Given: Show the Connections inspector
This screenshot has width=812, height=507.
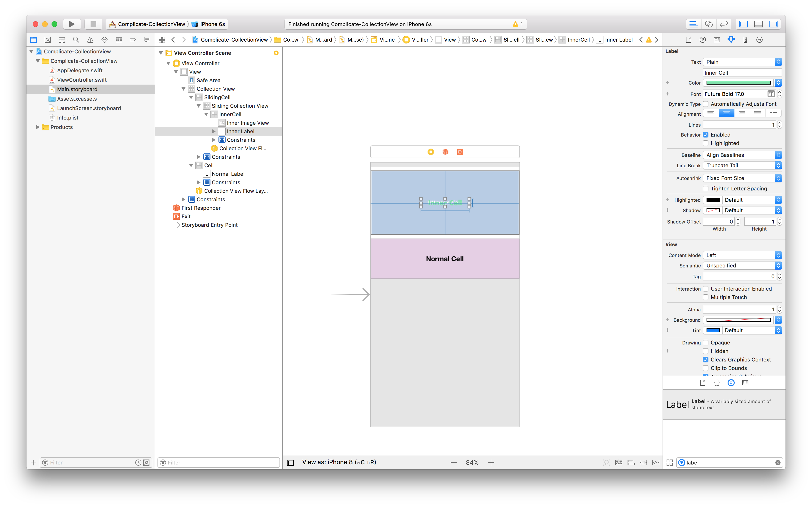Looking at the screenshot, I should pyautogui.click(x=759, y=39).
